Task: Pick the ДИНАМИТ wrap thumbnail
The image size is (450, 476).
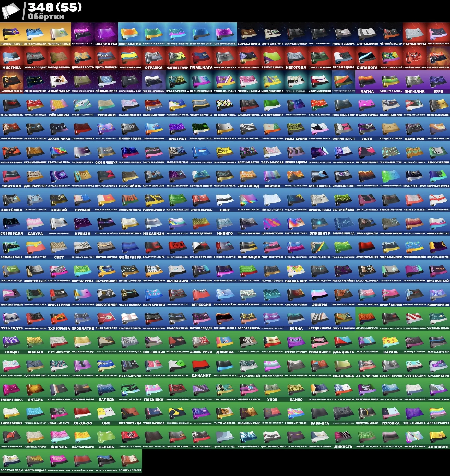Action: tap(201, 366)
